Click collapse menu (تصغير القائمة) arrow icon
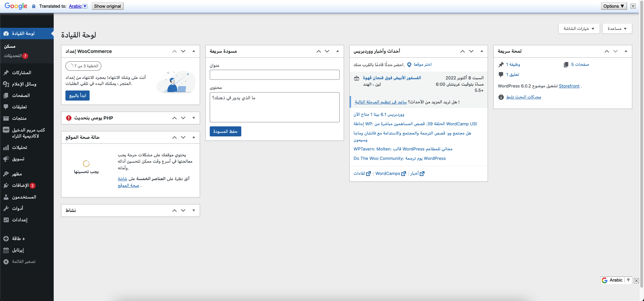Image resolution: width=644 pixels, height=301 pixels. (x=6, y=262)
